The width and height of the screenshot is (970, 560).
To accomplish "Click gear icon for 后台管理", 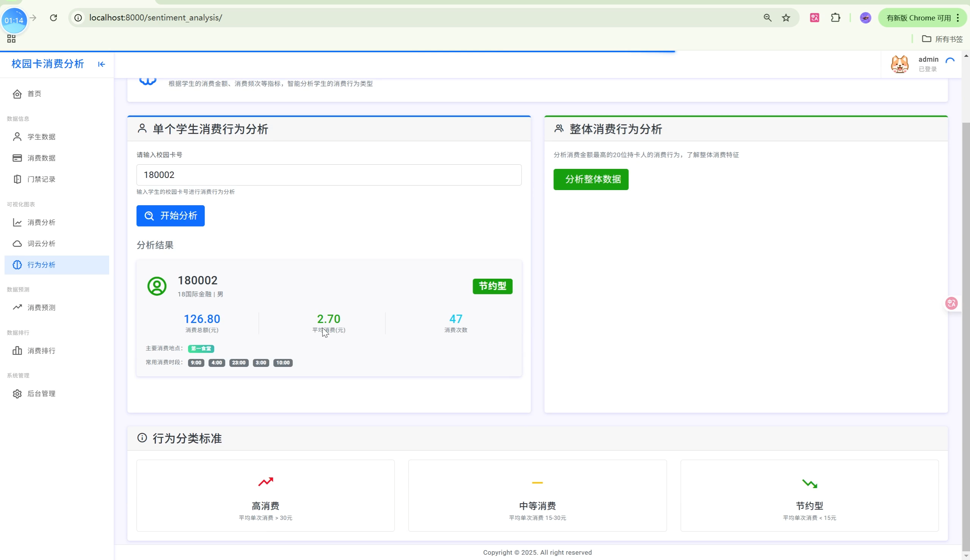I will [17, 394].
